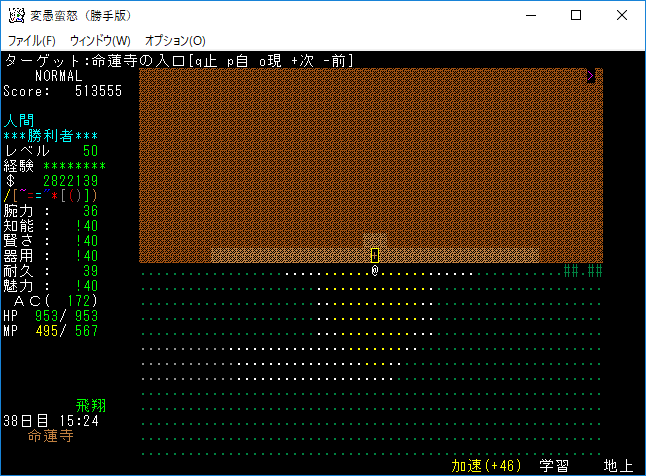Open the ファイル(F) menu
This screenshot has height=476, width=646.
[x=32, y=40]
